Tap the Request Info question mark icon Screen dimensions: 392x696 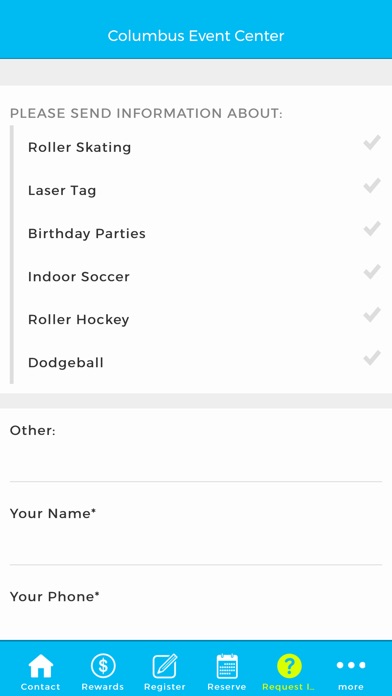pyautogui.click(x=289, y=666)
